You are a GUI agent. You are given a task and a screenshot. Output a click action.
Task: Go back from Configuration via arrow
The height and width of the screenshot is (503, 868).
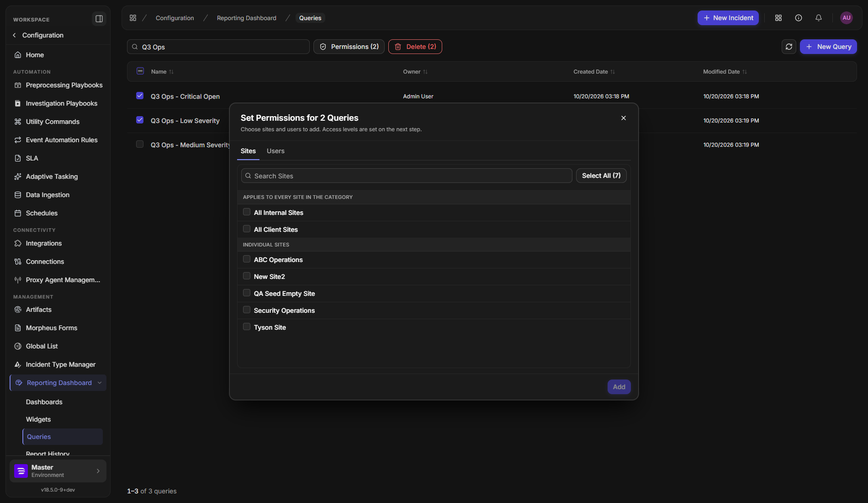(15, 35)
